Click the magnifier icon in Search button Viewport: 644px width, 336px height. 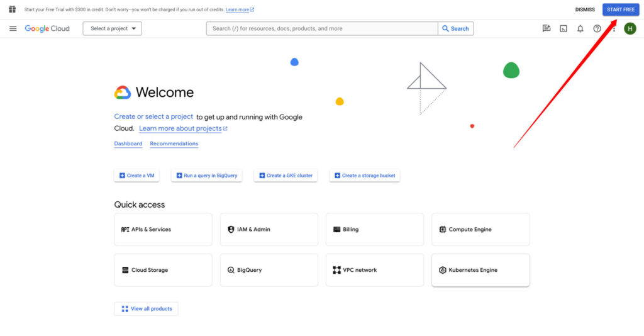445,28
